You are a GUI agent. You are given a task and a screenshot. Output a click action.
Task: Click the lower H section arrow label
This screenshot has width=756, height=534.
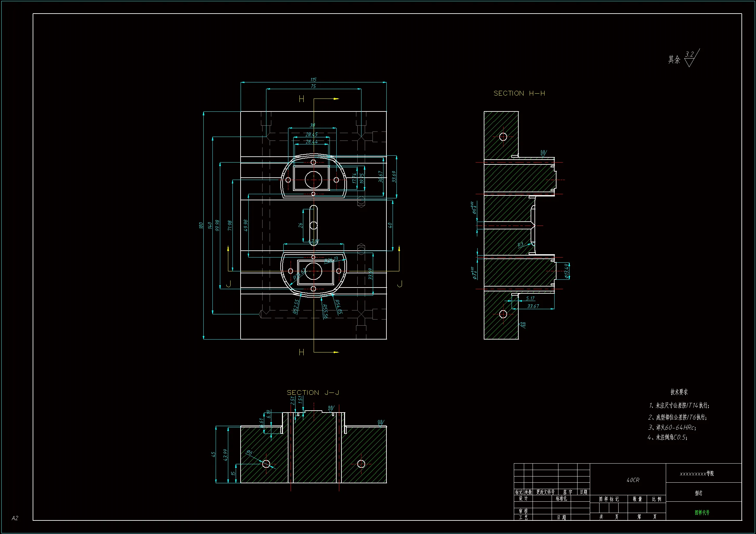click(x=301, y=352)
